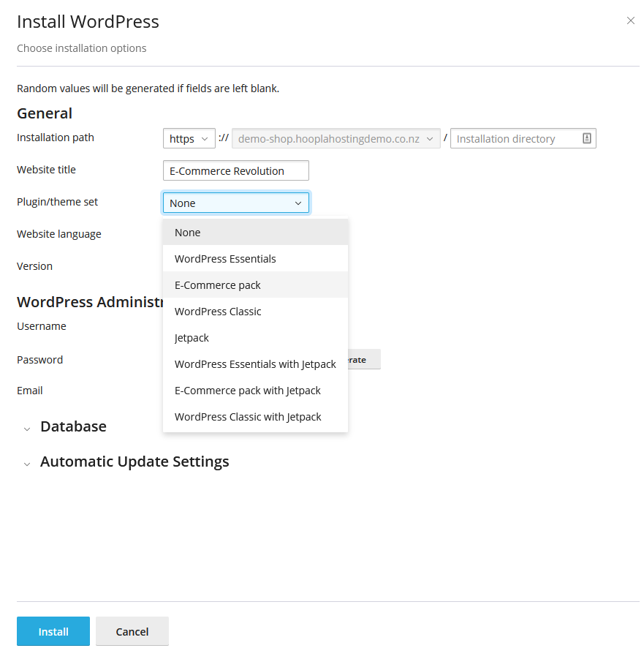Click the Install button
Viewport: 644px width, 659px height.
53,631
